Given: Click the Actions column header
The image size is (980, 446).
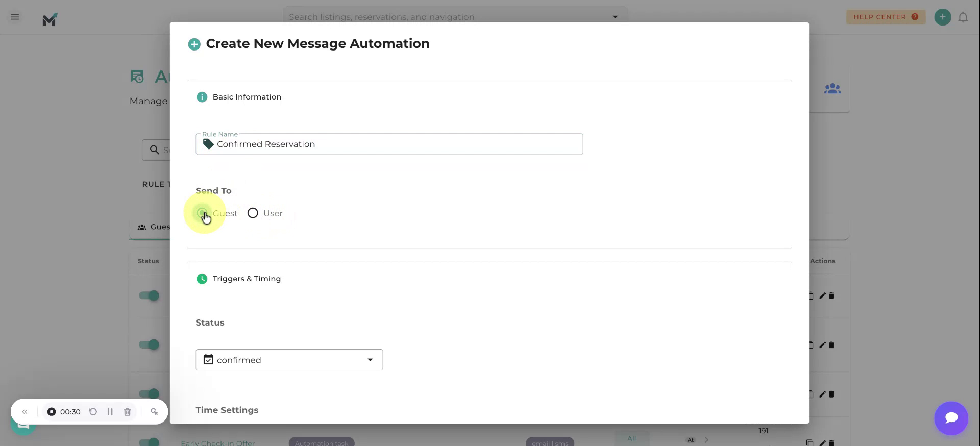Looking at the screenshot, I should [x=822, y=261].
